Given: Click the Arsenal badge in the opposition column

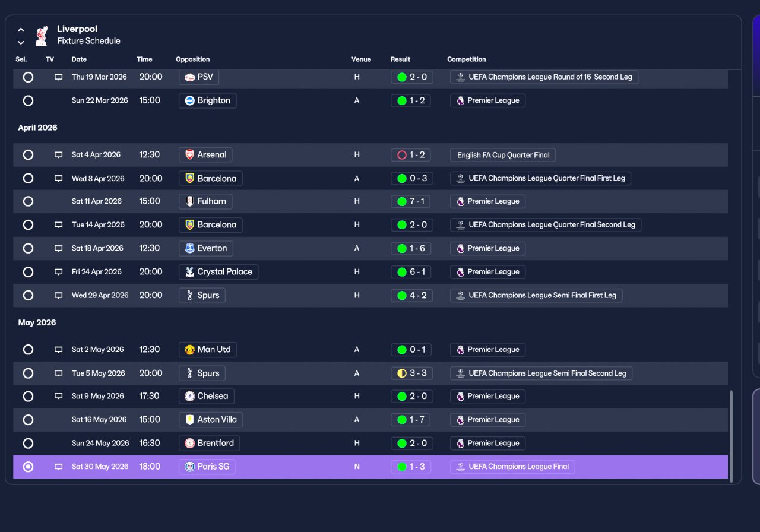Looking at the screenshot, I should tap(189, 155).
